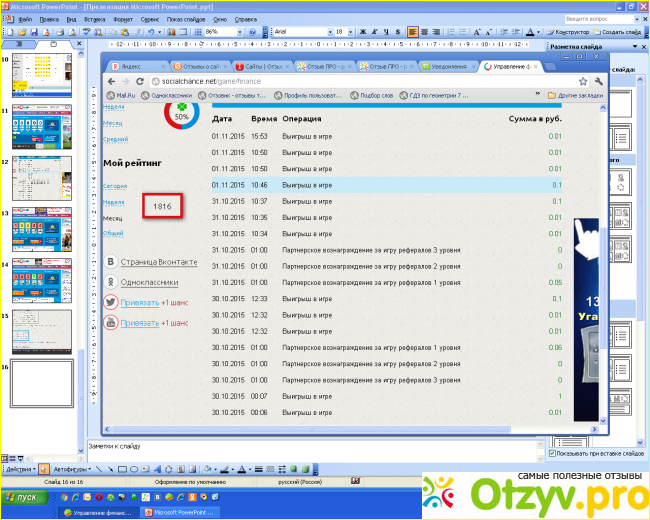The height and width of the screenshot is (520, 650).
Task: Decrease font size with small A icon
Action: pyautogui.click(x=488, y=32)
